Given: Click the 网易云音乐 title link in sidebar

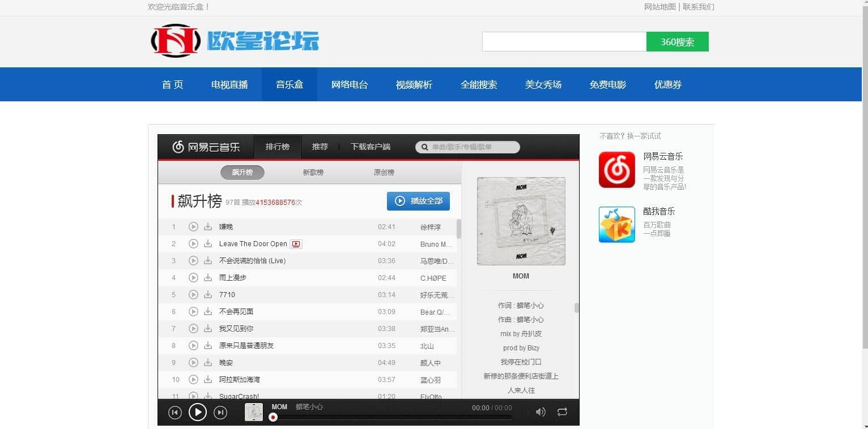Looking at the screenshot, I should point(663,157).
